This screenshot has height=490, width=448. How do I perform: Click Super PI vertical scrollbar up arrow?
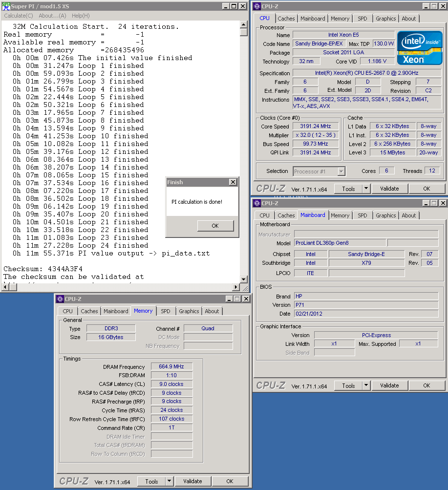click(244, 24)
